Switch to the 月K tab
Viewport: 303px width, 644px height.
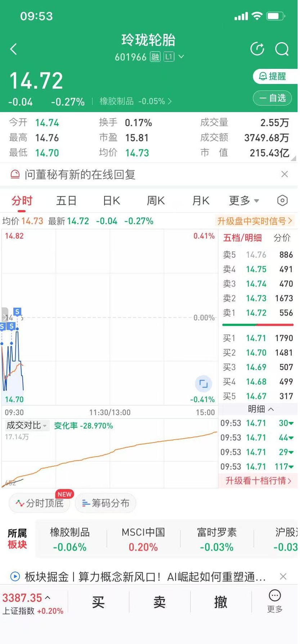[201, 201]
